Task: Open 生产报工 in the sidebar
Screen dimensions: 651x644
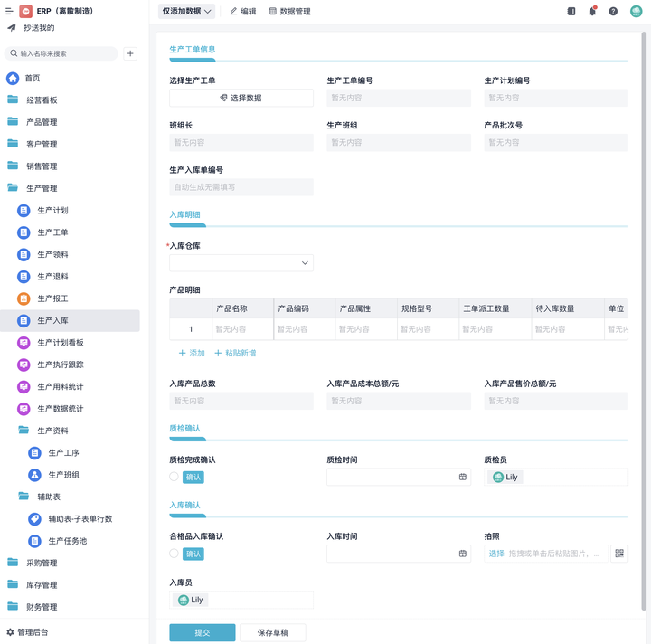Action: coord(52,298)
